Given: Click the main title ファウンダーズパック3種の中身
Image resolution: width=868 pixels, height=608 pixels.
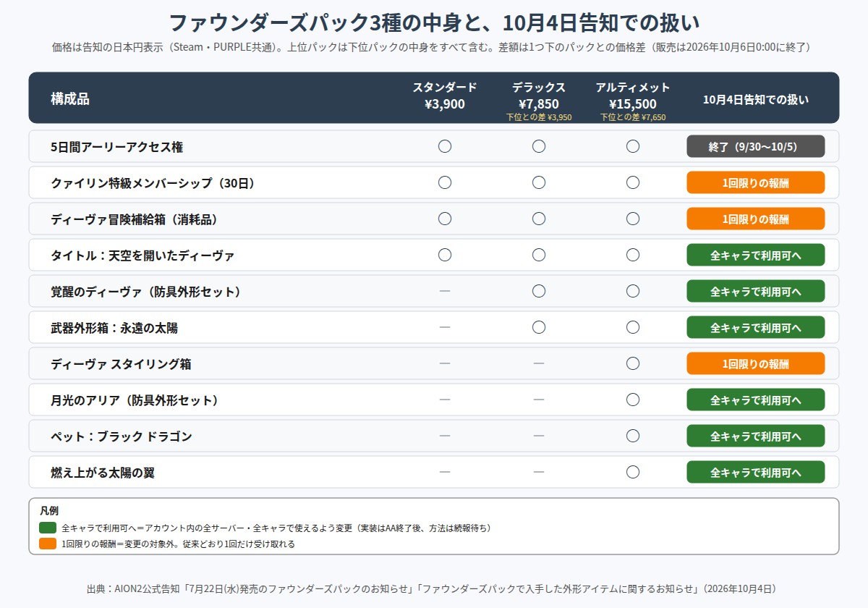Looking at the screenshot, I should 434,23.
